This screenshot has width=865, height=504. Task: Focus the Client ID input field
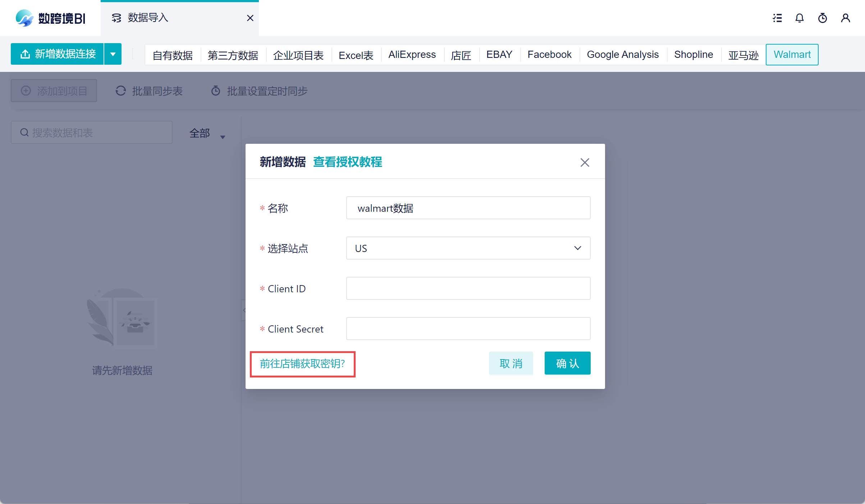pos(468,288)
